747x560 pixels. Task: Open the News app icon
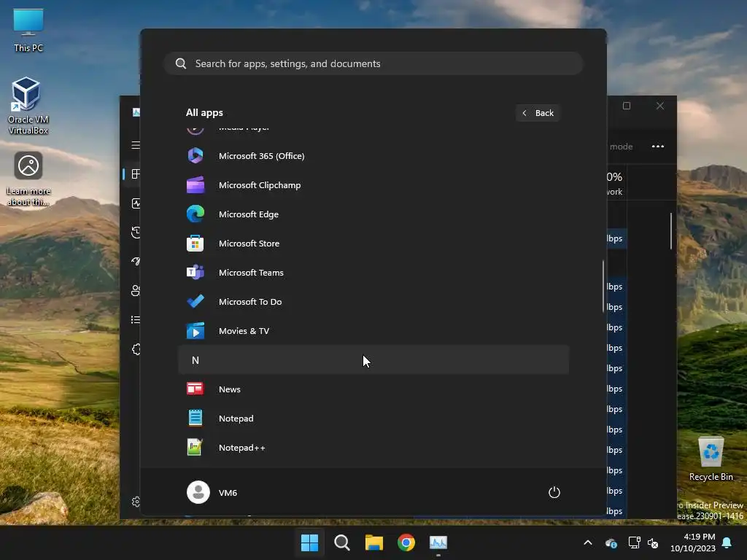196,389
